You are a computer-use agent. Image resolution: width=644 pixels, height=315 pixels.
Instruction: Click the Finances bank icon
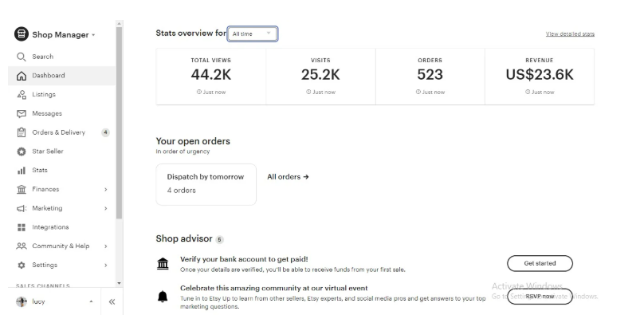(x=22, y=189)
